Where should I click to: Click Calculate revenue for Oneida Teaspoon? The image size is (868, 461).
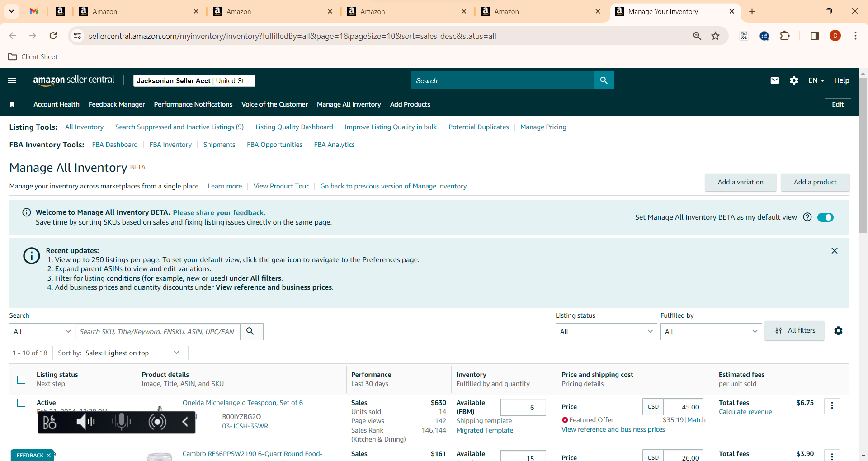pos(745,412)
